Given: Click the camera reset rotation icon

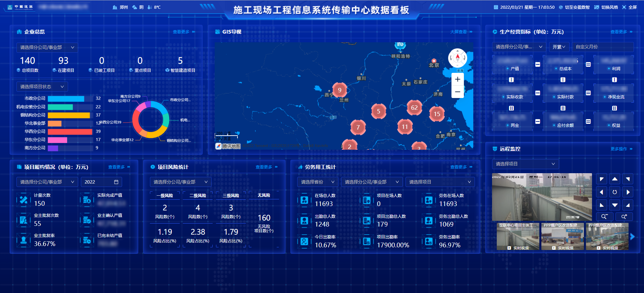Looking at the screenshot, I should pos(614,192).
